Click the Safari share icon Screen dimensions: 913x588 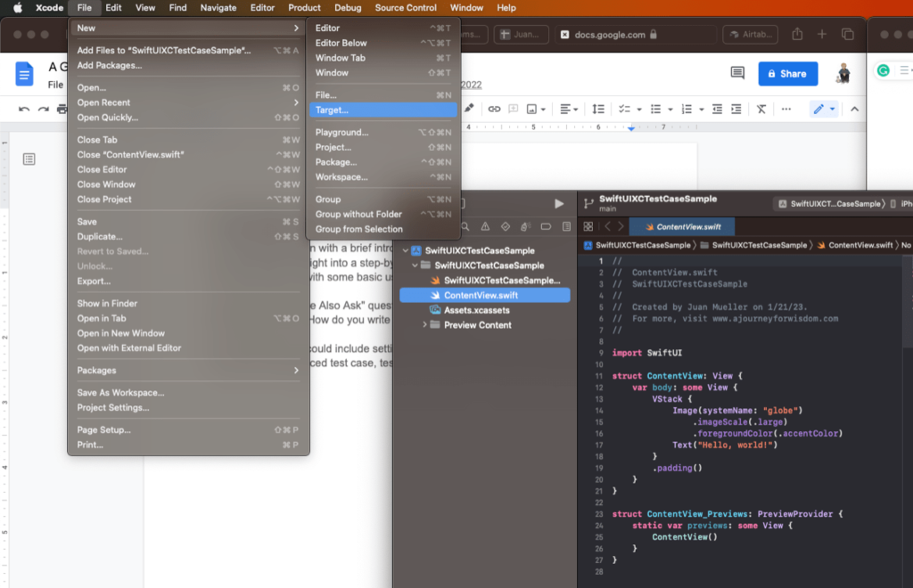coord(797,35)
